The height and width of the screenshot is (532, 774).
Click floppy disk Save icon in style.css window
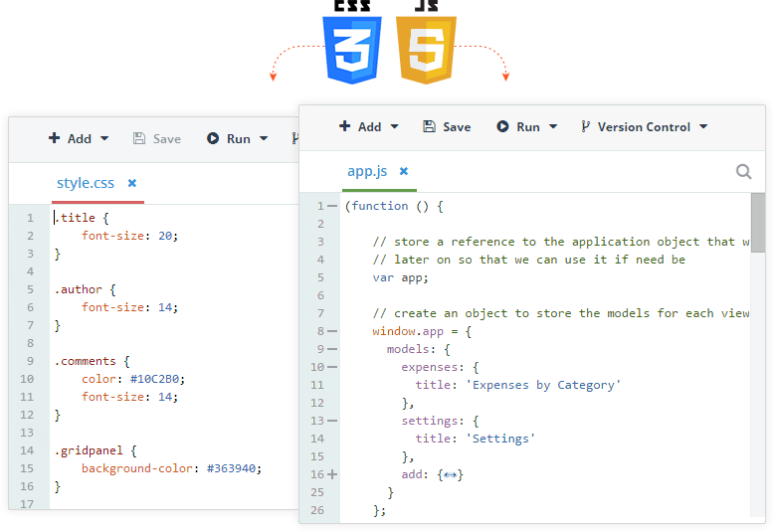[x=139, y=138]
